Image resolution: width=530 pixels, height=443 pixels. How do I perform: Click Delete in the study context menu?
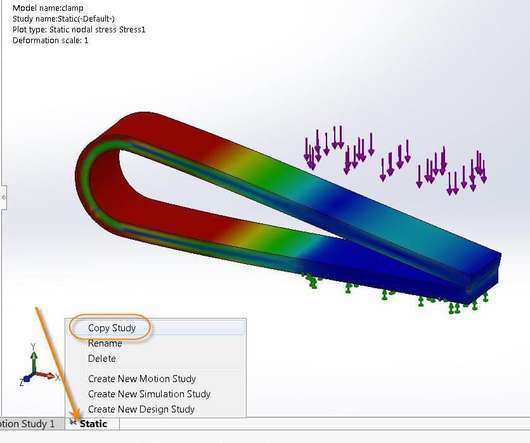[102, 359]
